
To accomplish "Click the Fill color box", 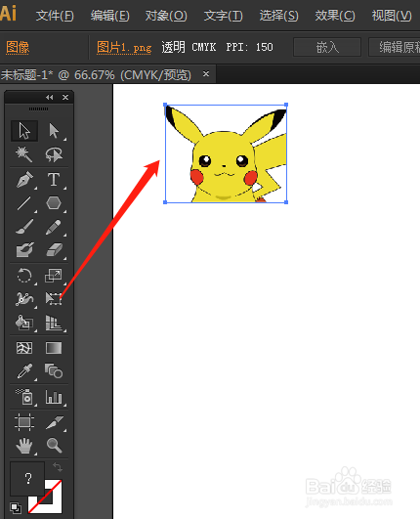I will tap(27, 479).
